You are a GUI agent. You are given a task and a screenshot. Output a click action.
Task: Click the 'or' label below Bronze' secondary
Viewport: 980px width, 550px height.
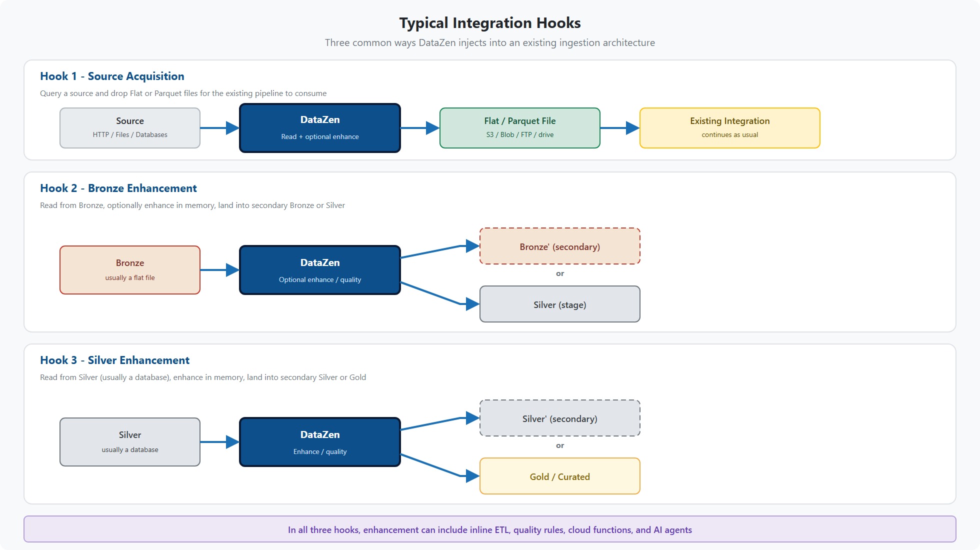pyautogui.click(x=560, y=273)
